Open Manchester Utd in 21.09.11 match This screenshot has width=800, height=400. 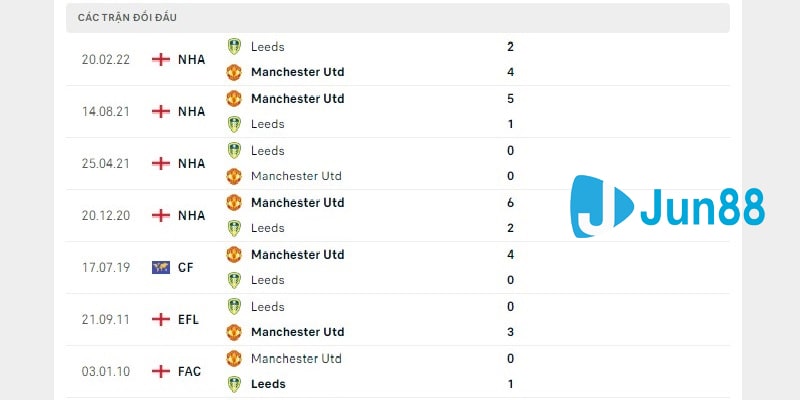tap(297, 332)
